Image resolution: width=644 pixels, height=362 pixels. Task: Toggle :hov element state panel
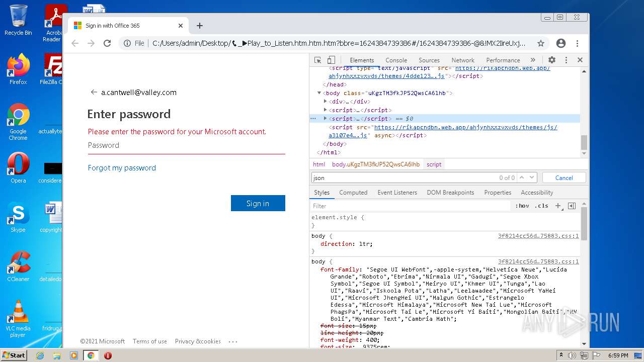click(x=522, y=206)
